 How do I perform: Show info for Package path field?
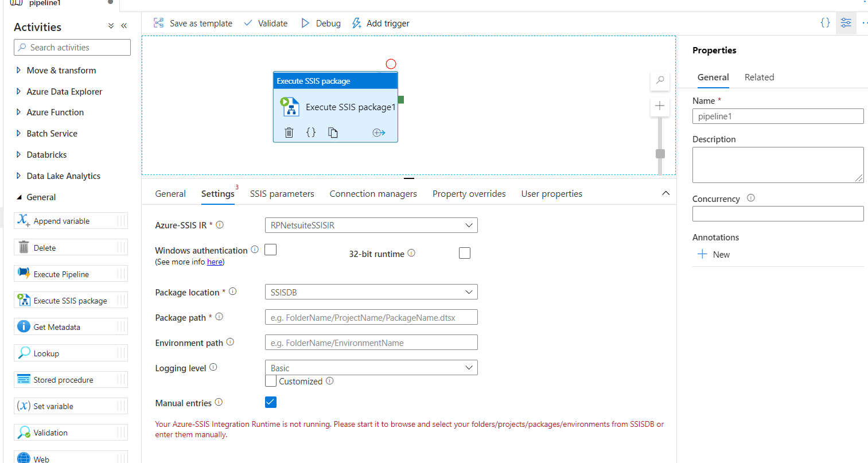(x=219, y=317)
